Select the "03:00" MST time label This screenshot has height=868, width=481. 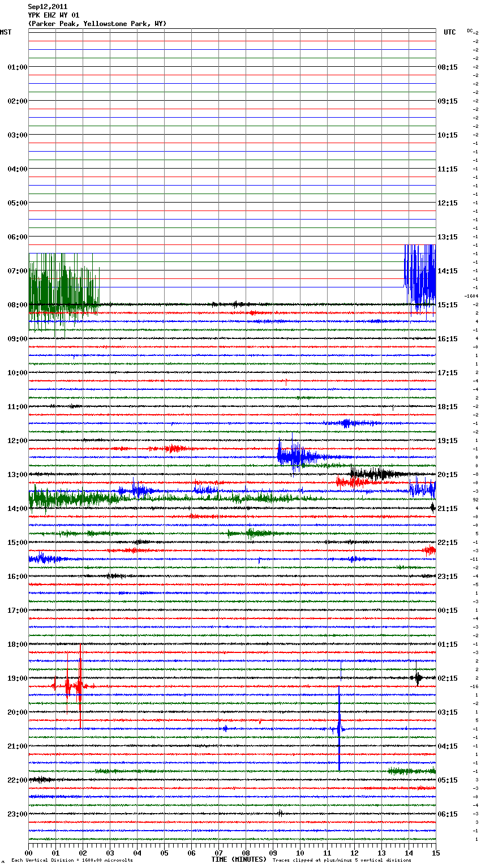[18, 135]
